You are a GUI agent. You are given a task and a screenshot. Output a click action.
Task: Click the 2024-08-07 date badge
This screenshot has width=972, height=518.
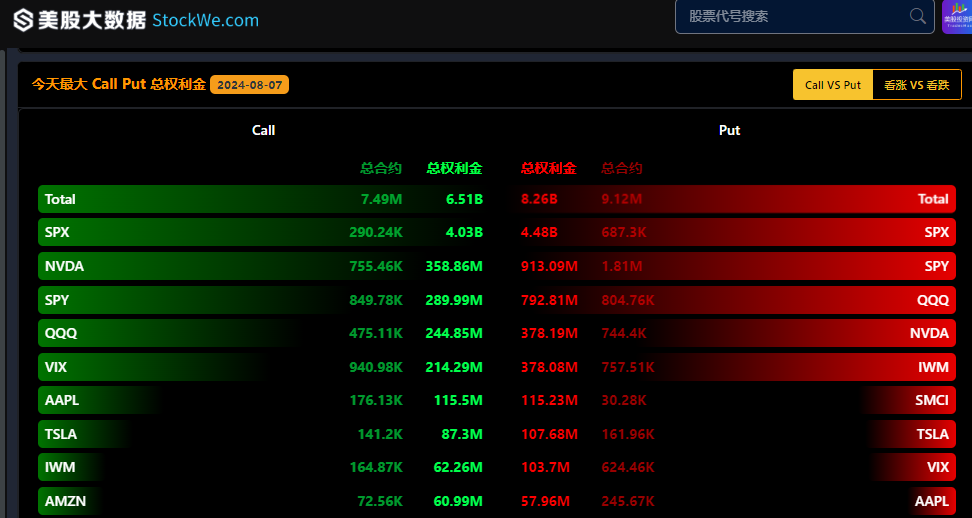(249, 84)
